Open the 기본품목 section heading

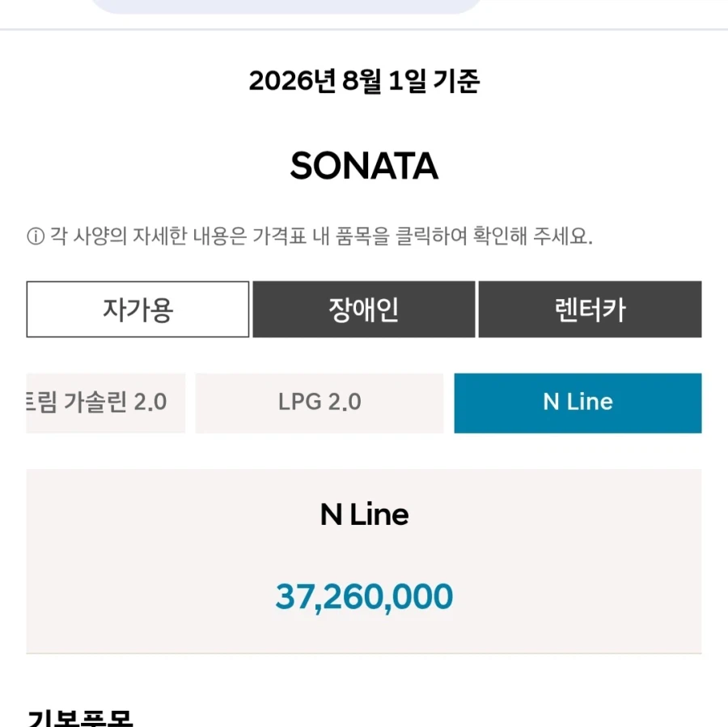pos(80,718)
